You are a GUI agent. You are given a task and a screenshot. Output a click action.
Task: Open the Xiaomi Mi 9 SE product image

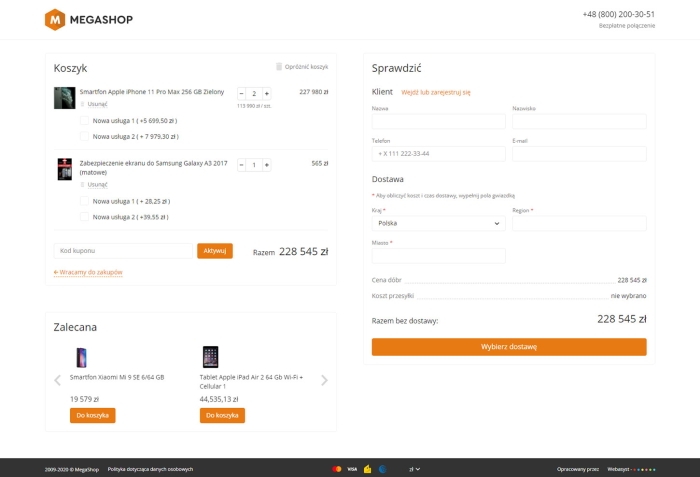[81, 357]
